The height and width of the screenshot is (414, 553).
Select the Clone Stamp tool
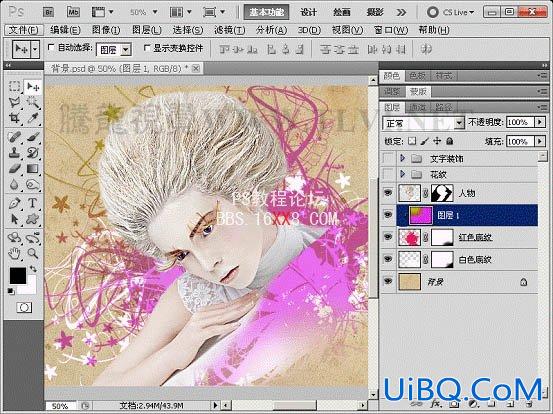[14, 153]
